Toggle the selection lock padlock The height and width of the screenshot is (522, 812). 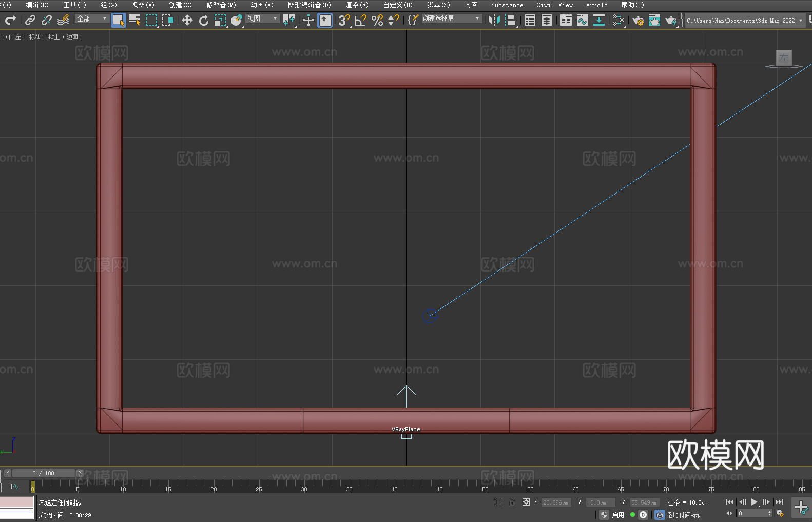pyautogui.click(x=512, y=502)
